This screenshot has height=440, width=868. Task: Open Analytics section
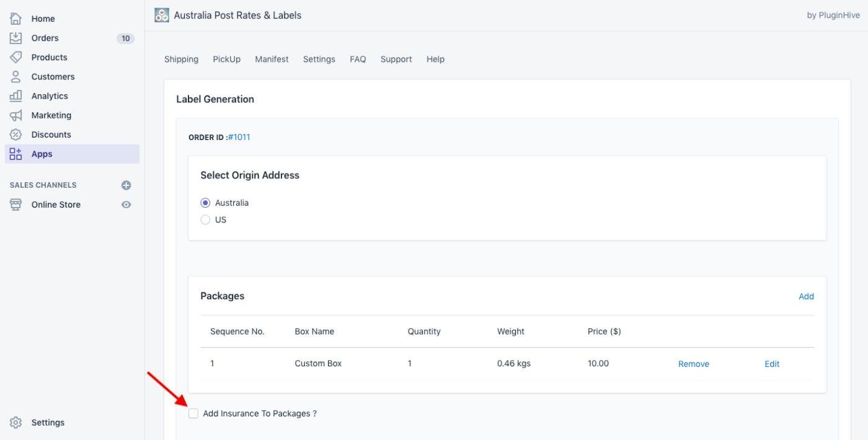coord(50,96)
